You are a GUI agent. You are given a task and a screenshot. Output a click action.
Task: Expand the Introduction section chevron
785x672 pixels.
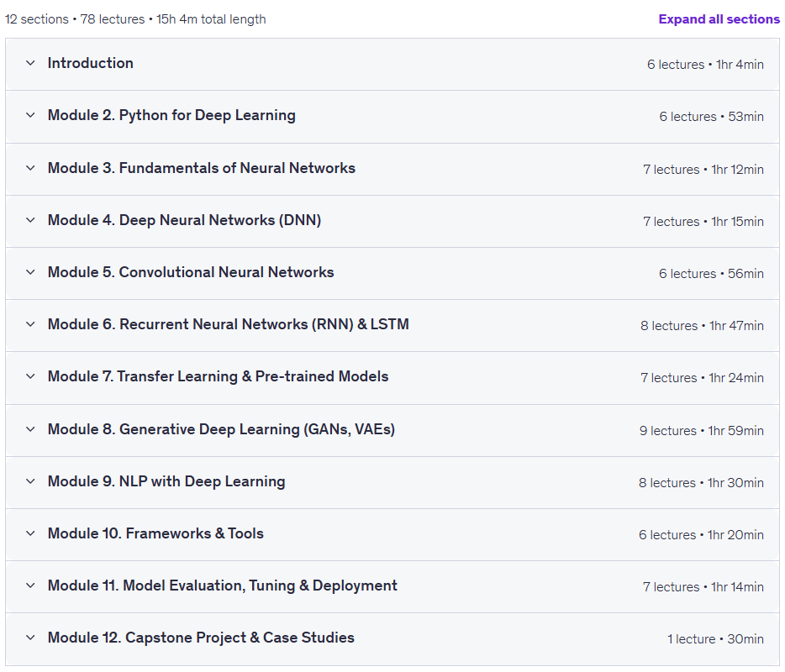pos(30,63)
